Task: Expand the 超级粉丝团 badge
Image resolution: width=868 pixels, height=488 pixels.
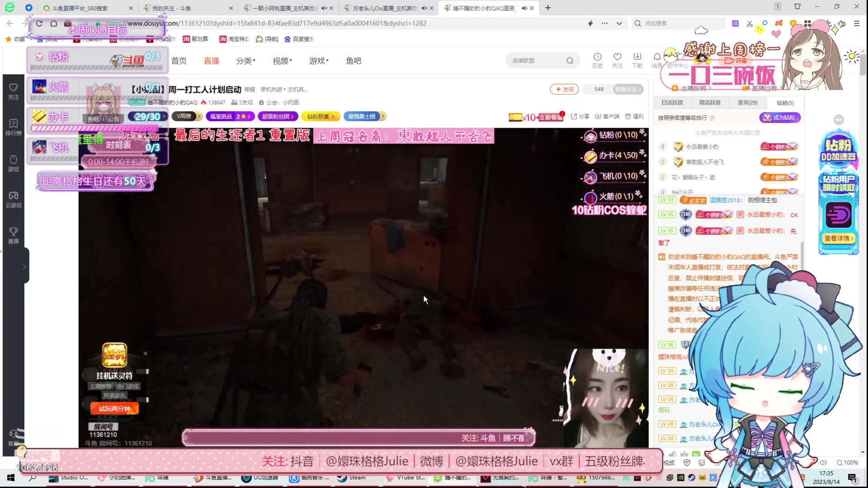Action: pos(278,117)
